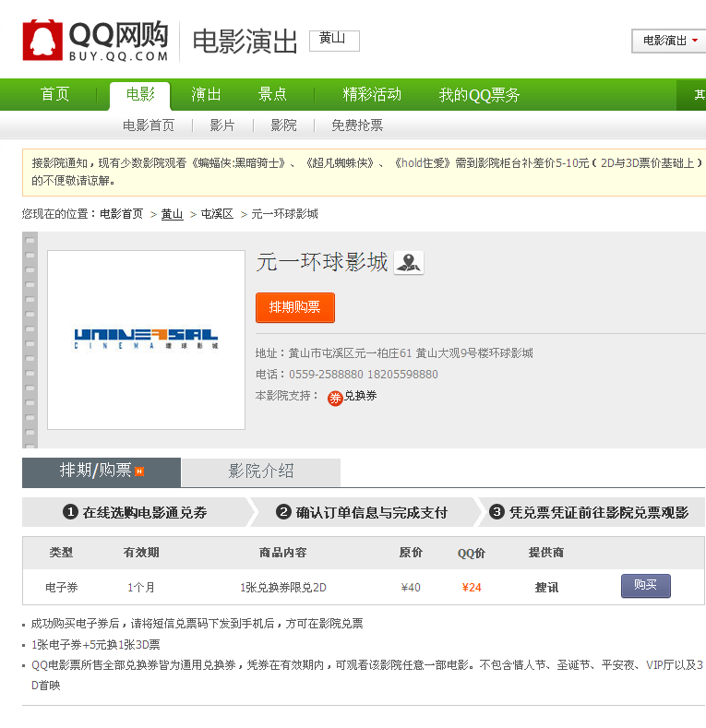Open 演出 in the navigation bar
The image size is (706, 728).
[x=206, y=94]
